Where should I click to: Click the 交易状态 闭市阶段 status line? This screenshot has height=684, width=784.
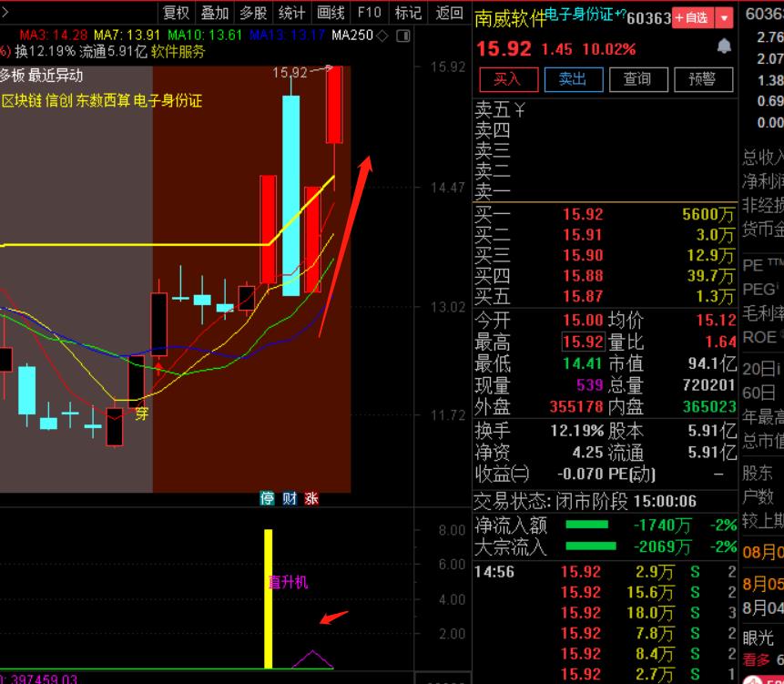(585, 501)
